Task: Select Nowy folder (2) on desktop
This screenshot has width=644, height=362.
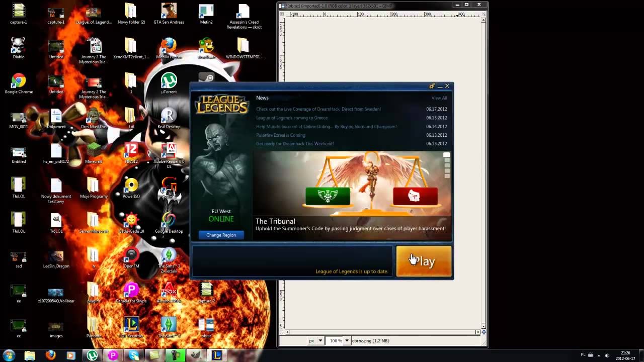Action: [x=131, y=14]
